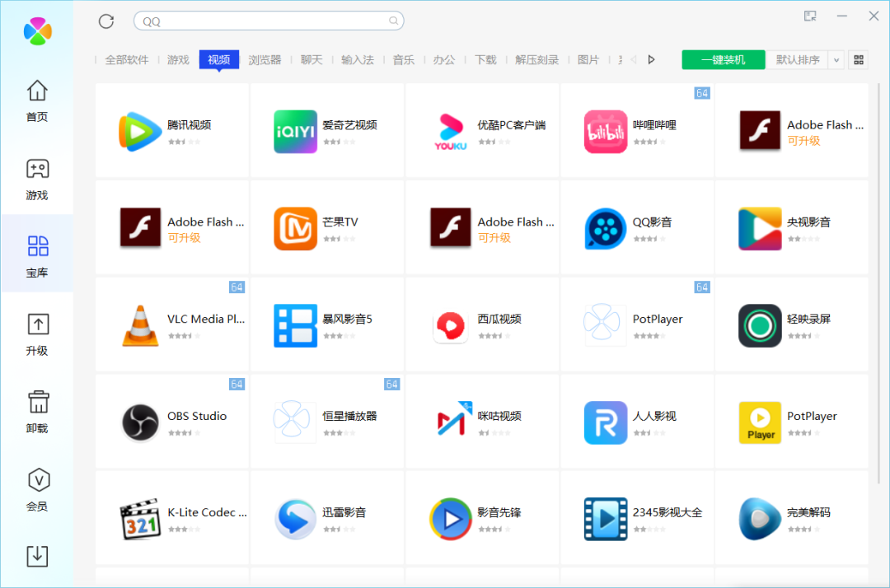Screen dimensions: 890x588
Task: Select the 视频 category tab
Action: [x=218, y=59]
